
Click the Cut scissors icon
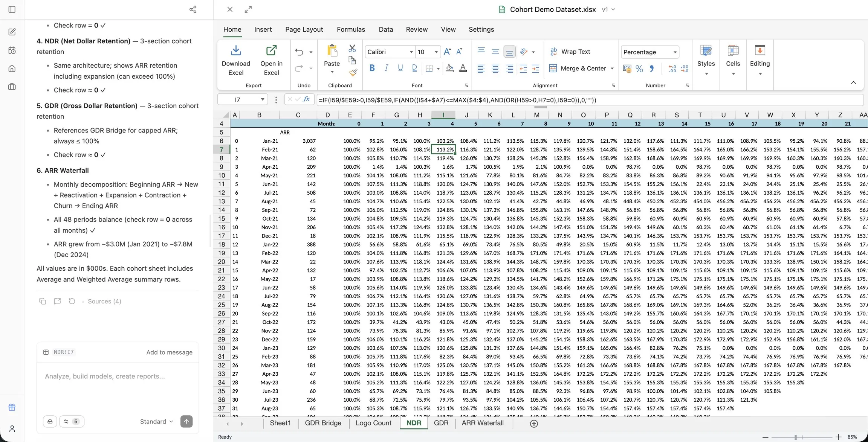[x=352, y=48]
